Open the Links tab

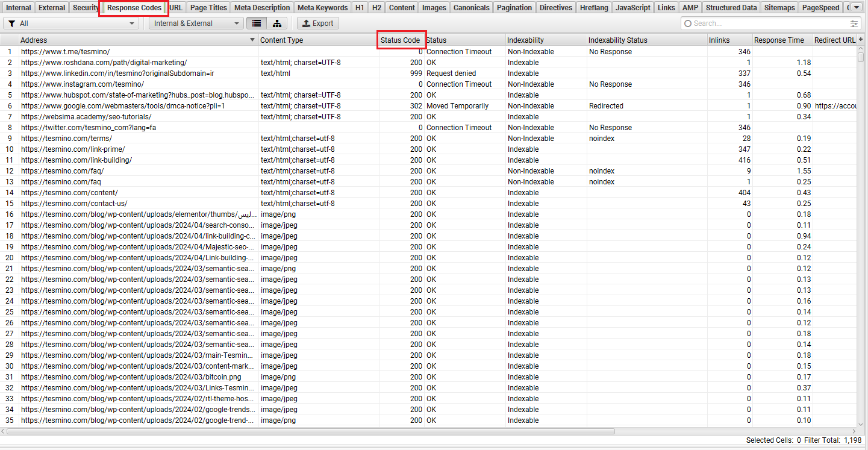pyautogui.click(x=666, y=8)
